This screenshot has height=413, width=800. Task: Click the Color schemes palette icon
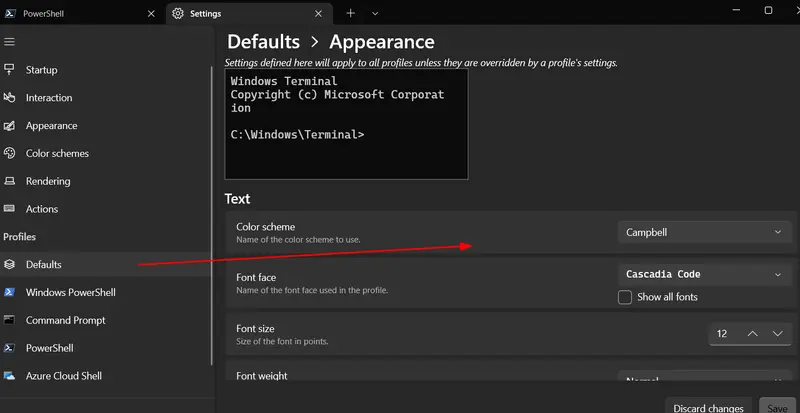pyautogui.click(x=9, y=153)
